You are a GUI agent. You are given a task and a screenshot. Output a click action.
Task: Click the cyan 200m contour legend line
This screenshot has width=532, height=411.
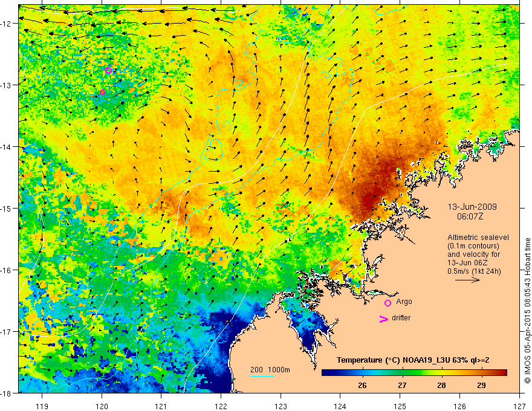(x=262, y=376)
